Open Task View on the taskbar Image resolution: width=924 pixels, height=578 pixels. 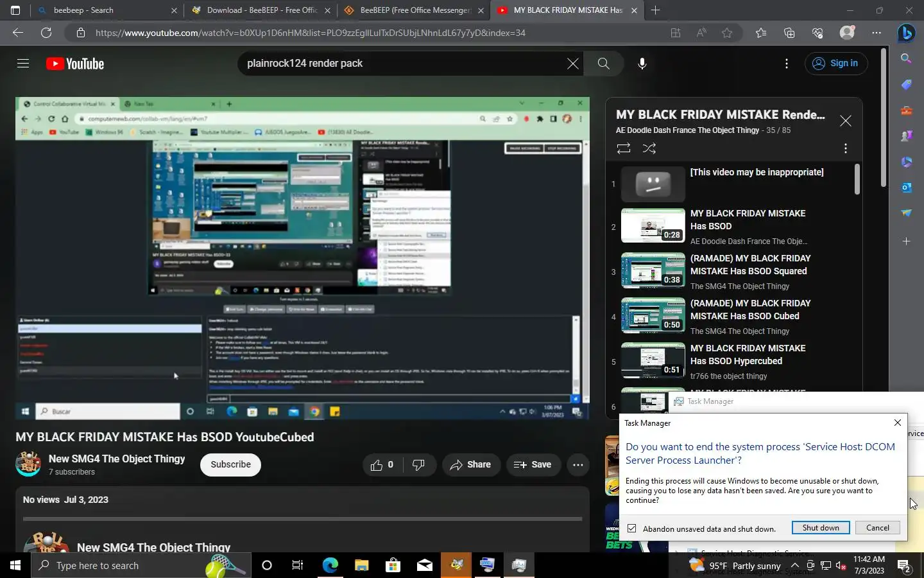click(x=298, y=565)
